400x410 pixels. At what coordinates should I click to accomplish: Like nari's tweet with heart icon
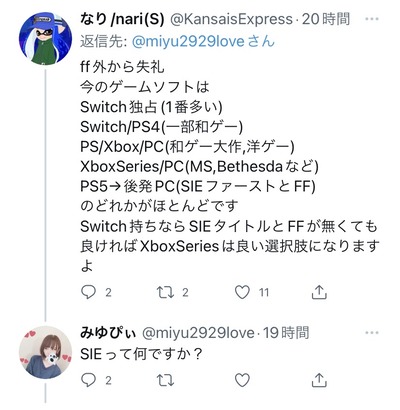click(x=242, y=292)
